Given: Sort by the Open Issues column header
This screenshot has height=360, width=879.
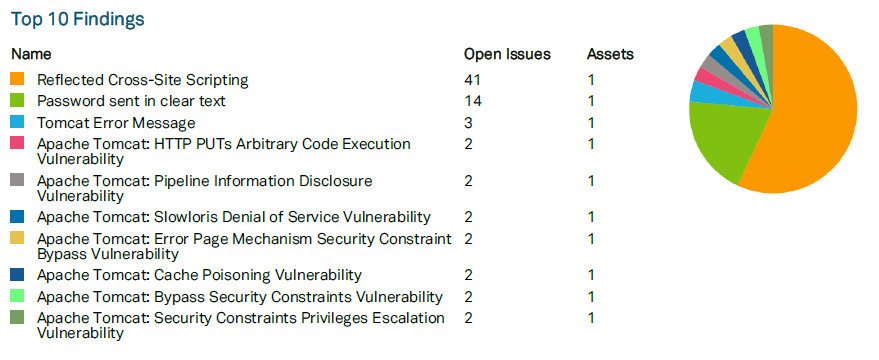Looking at the screenshot, I should (x=507, y=54).
